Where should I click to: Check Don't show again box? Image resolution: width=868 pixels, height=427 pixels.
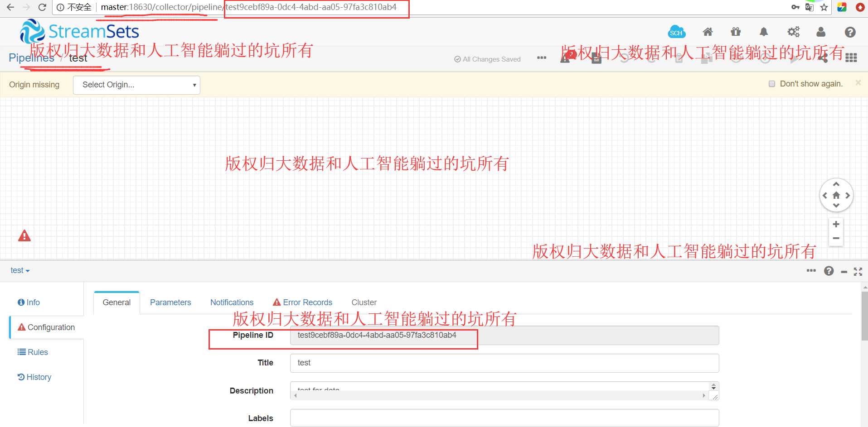[772, 84]
